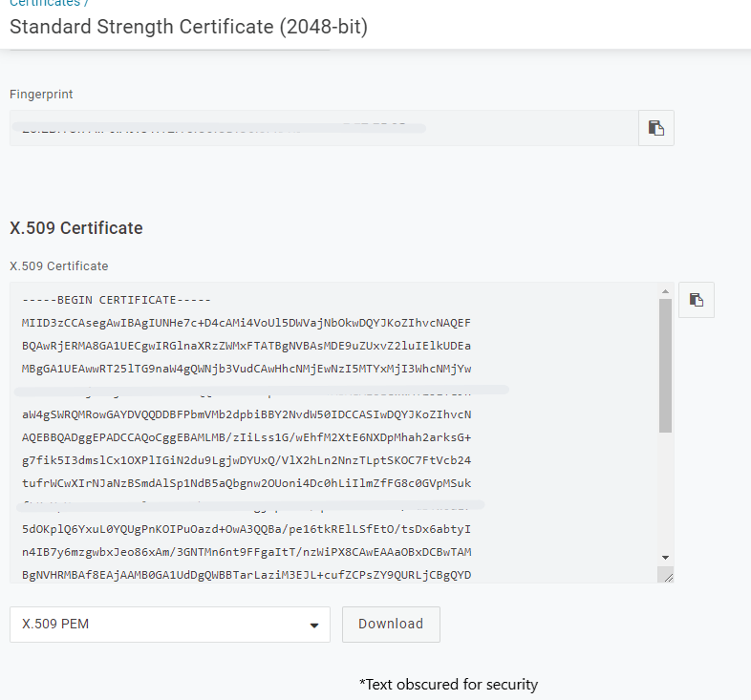Click the small X.509 Certificate field label
751x700 pixels.
[x=59, y=266]
